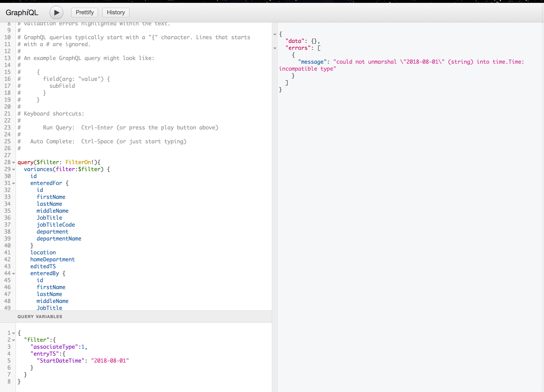Viewport: 544px width, 392px height.
Task: Collapse the "errors" array fold arrow
Action: point(275,48)
